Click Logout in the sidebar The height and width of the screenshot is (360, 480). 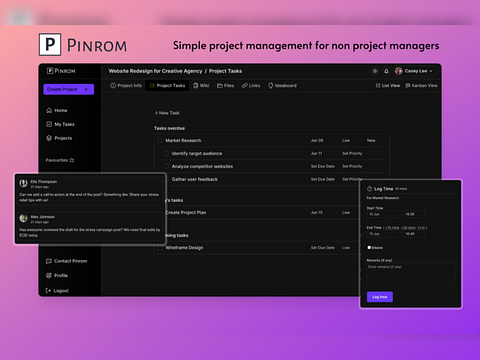click(57, 291)
